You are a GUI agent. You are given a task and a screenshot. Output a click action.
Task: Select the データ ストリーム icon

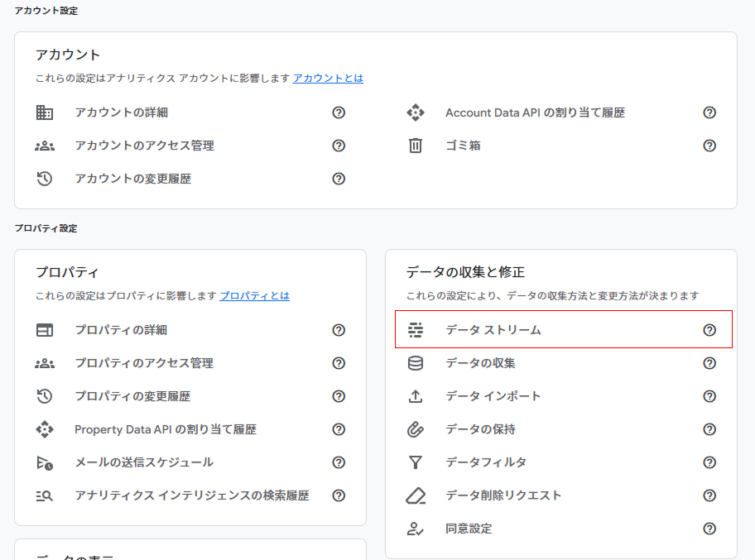[416, 329]
